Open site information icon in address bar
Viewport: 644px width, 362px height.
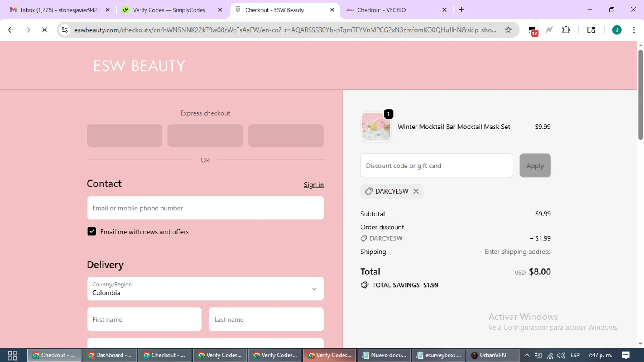(x=65, y=30)
